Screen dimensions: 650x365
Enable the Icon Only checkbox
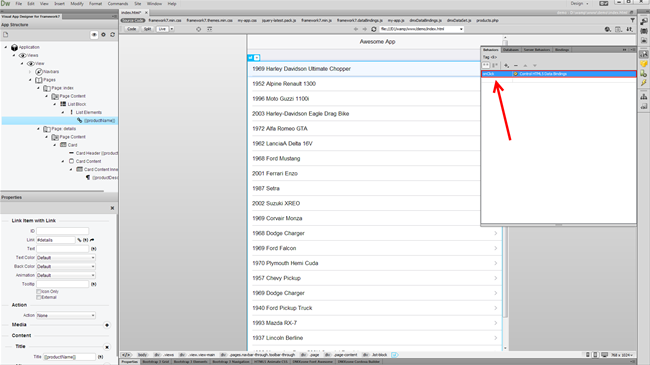coord(39,292)
